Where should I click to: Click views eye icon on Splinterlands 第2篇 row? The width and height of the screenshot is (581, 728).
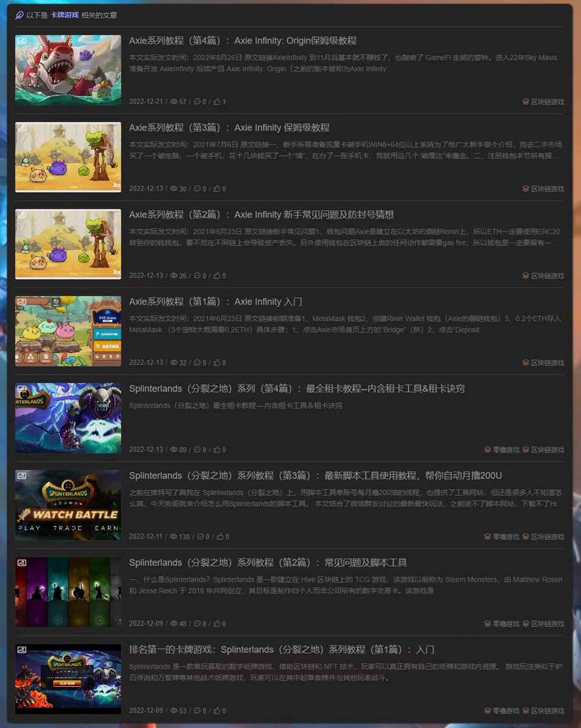tap(173, 624)
